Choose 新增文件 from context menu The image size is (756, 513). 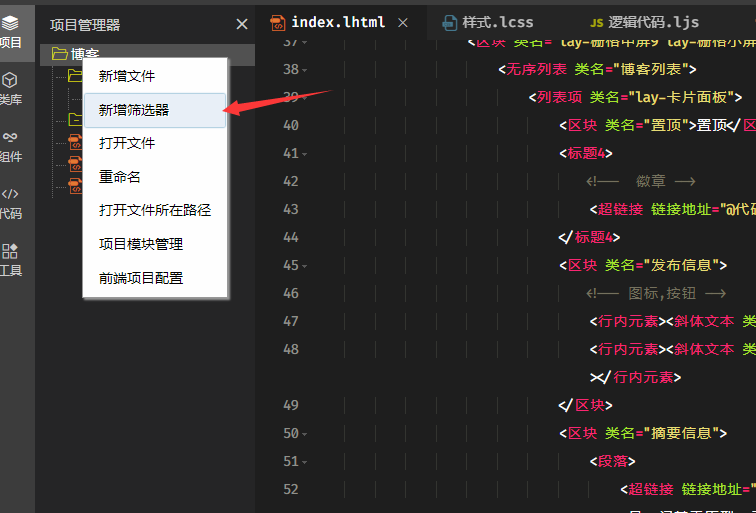point(155,76)
